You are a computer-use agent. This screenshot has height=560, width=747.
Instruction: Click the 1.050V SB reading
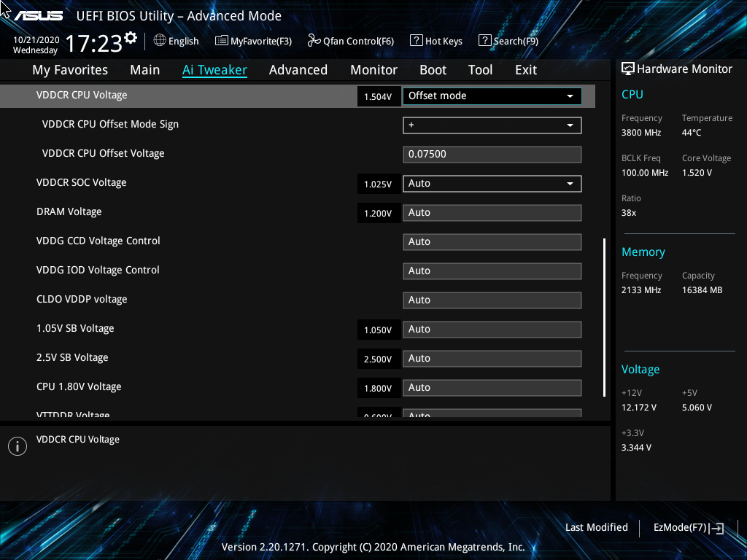click(x=378, y=330)
